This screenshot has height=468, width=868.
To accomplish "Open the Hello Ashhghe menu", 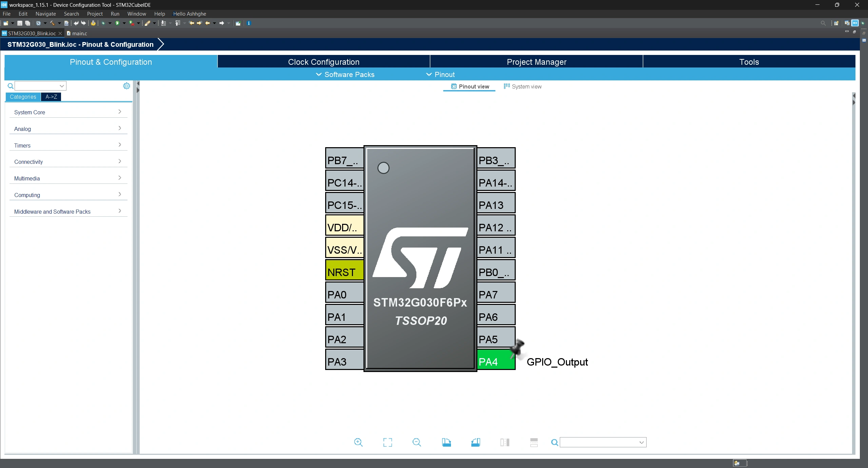I will click(190, 14).
